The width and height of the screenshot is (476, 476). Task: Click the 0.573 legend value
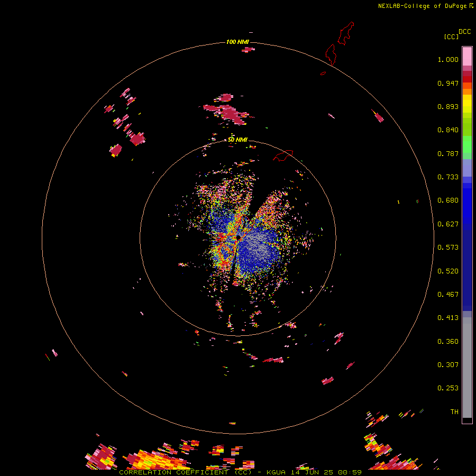pos(448,248)
